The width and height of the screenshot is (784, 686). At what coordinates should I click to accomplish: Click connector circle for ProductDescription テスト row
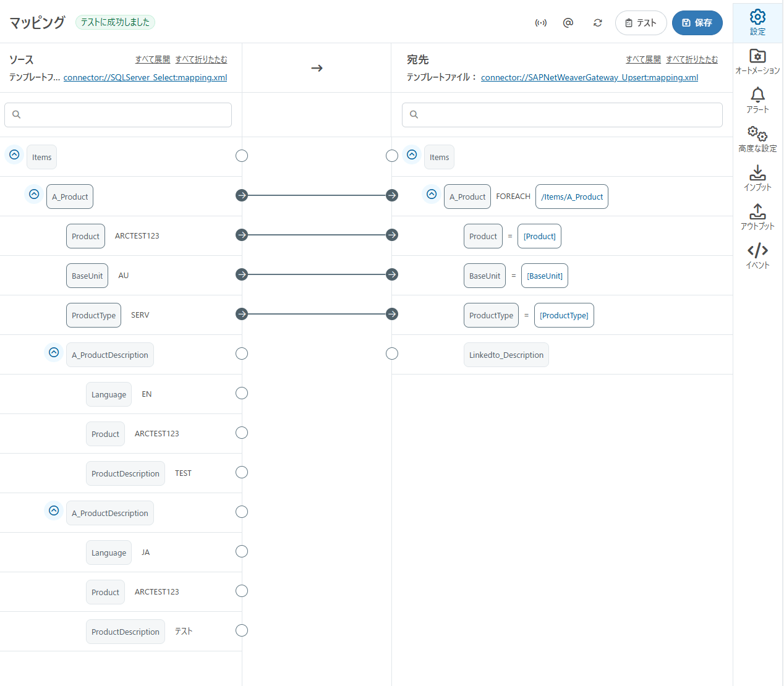click(x=242, y=630)
